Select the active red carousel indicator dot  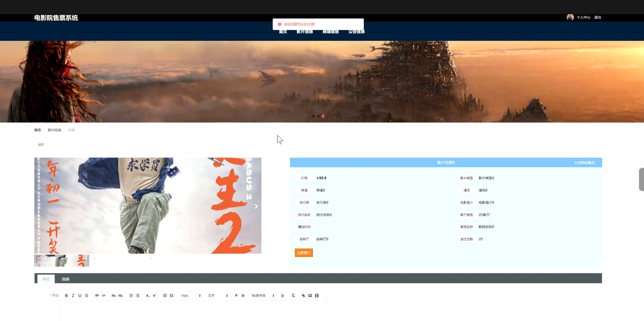(323, 117)
